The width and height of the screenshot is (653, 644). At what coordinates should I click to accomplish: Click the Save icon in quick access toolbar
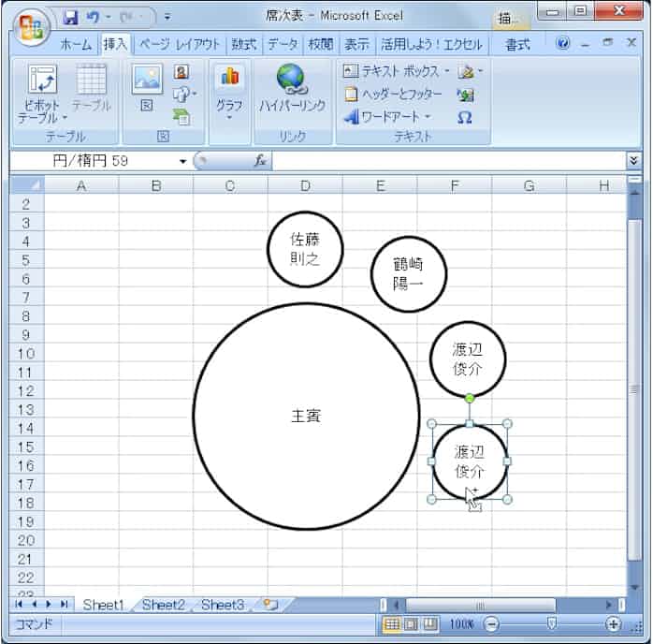71,17
